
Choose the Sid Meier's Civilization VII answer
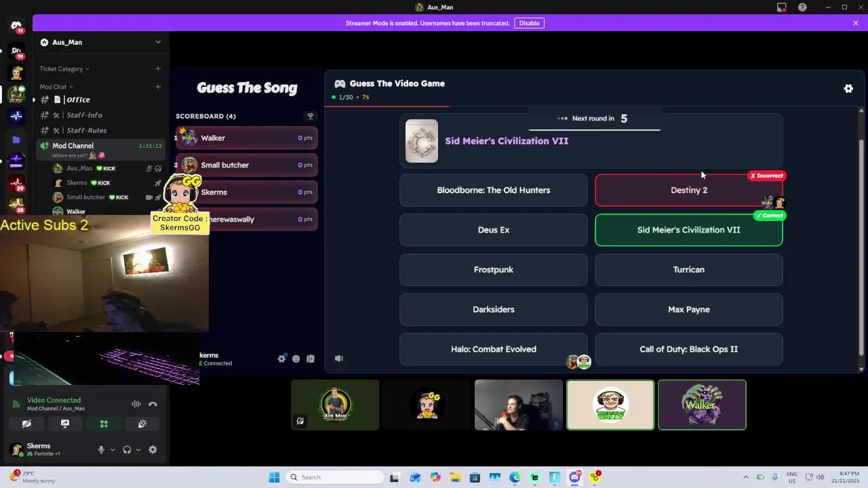click(689, 230)
